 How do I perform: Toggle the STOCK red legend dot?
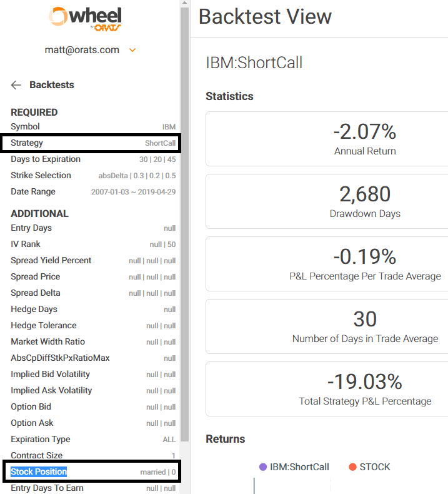coord(352,467)
